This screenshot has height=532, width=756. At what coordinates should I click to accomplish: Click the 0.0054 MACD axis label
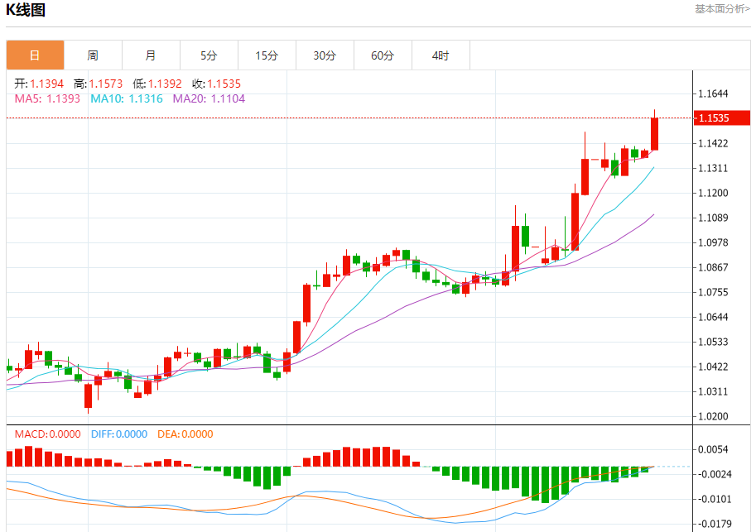[x=713, y=449]
